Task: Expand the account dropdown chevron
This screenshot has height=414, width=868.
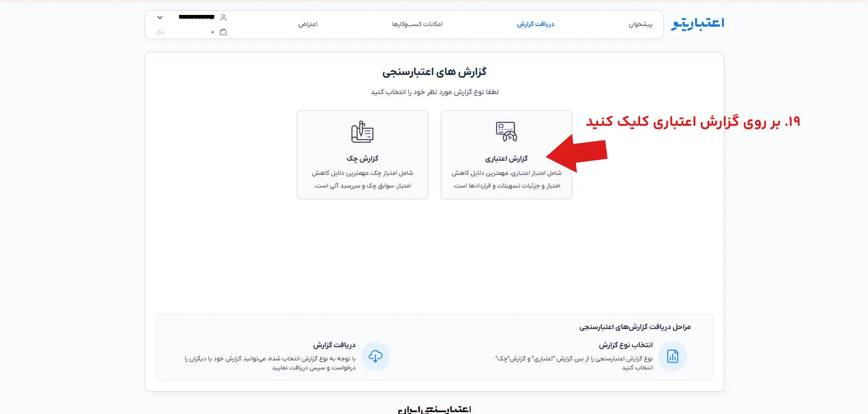Action: point(160,18)
